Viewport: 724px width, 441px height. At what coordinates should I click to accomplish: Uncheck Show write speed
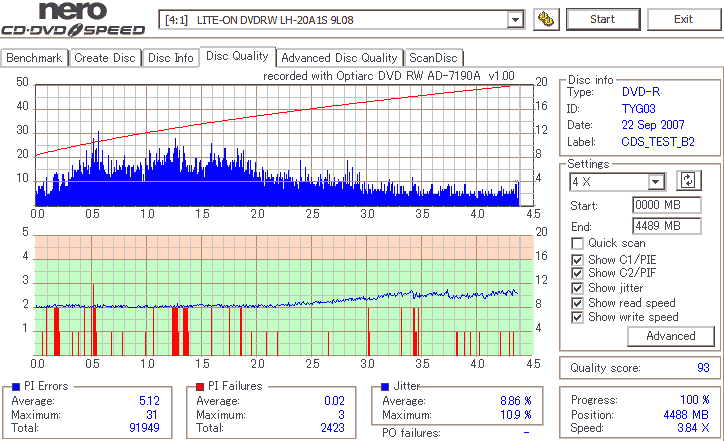pos(577,317)
